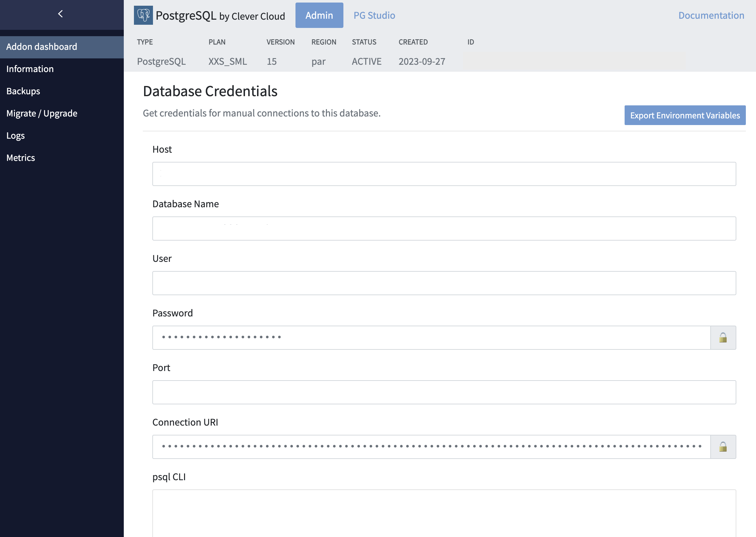This screenshot has height=537, width=756.
Task: Select the masked Connection URI field
Action: pos(430,447)
